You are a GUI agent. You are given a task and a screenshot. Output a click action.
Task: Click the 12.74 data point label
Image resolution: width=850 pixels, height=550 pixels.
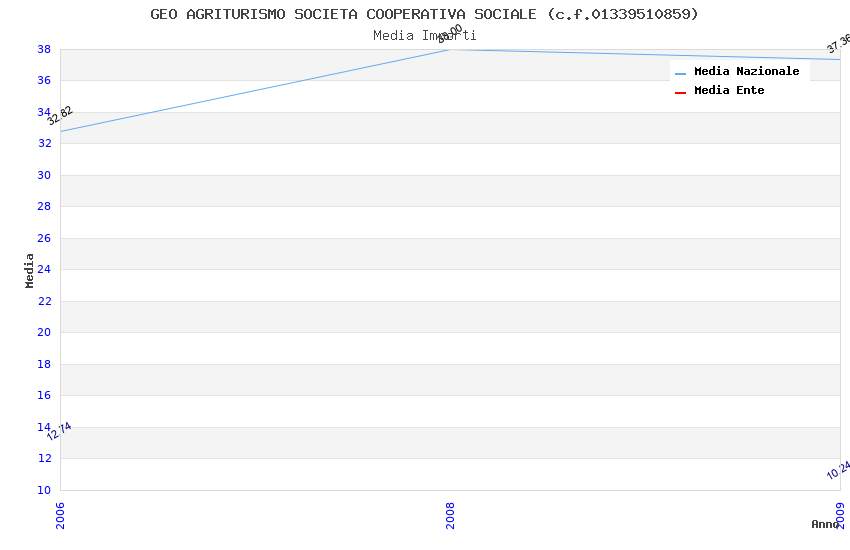point(59,431)
